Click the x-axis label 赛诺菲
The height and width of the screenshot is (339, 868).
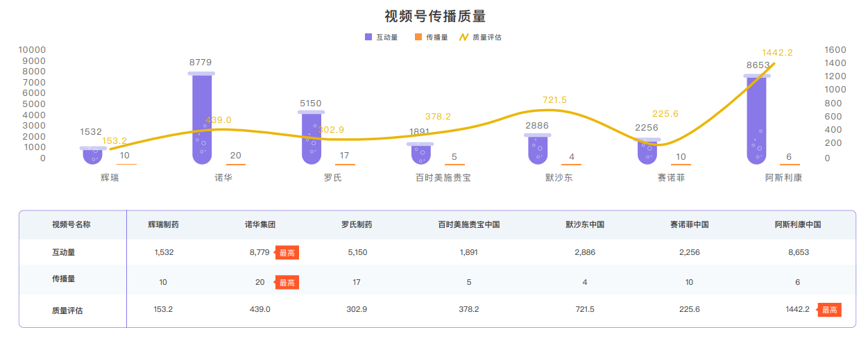pos(672,178)
